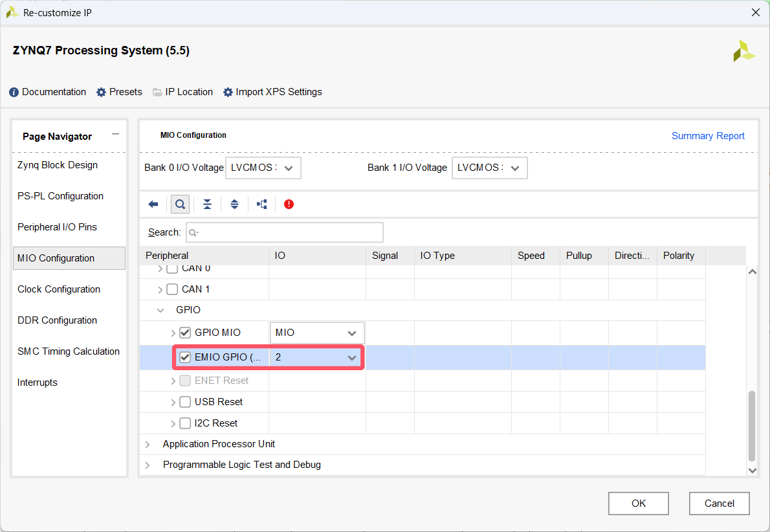
Task: Go to SMC Timing Calculation page
Action: [68, 351]
